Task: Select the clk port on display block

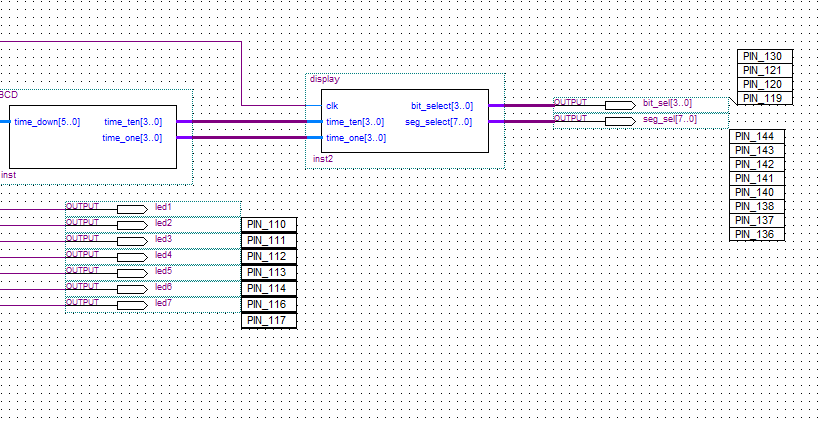Action: pyautogui.click(x=331, y=105)
